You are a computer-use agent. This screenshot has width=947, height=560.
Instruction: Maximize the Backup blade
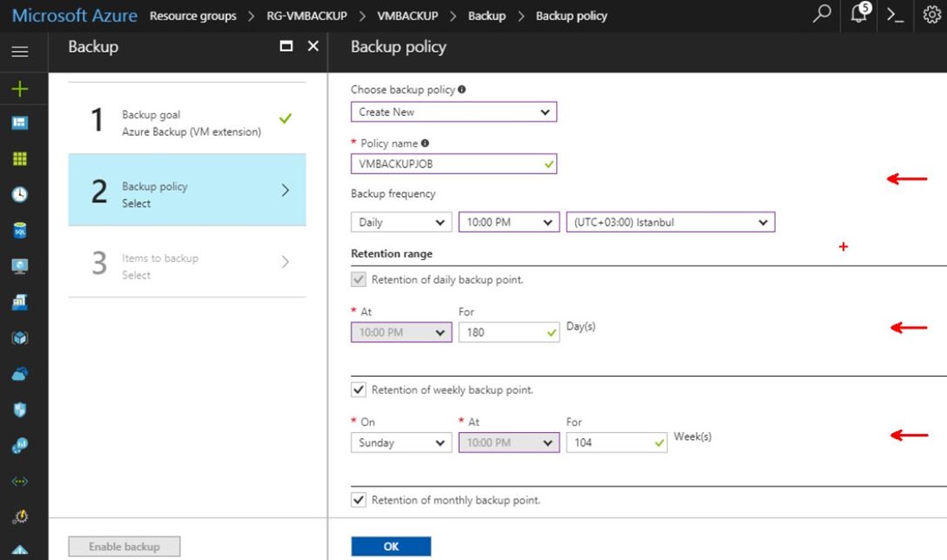[286, 46]
